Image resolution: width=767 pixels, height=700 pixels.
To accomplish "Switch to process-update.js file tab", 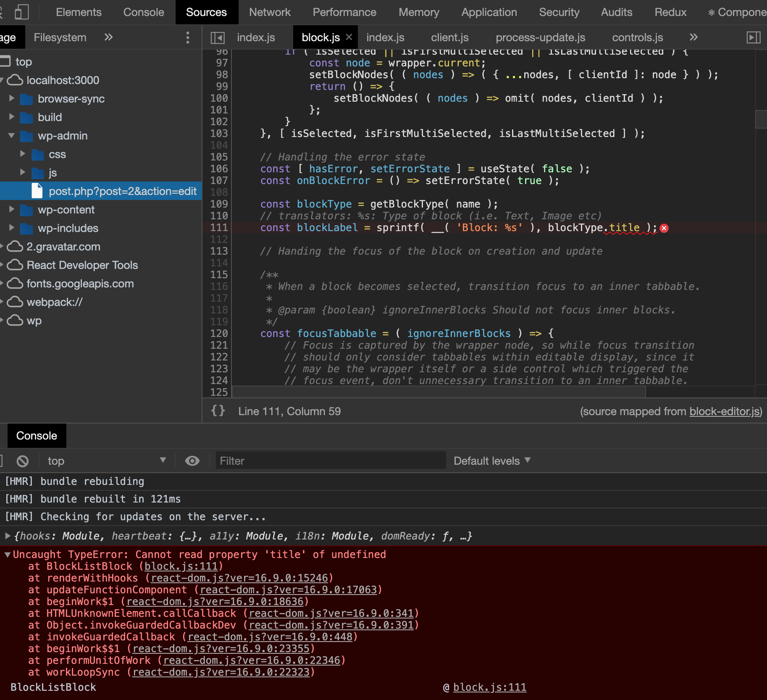I will 540,37.
